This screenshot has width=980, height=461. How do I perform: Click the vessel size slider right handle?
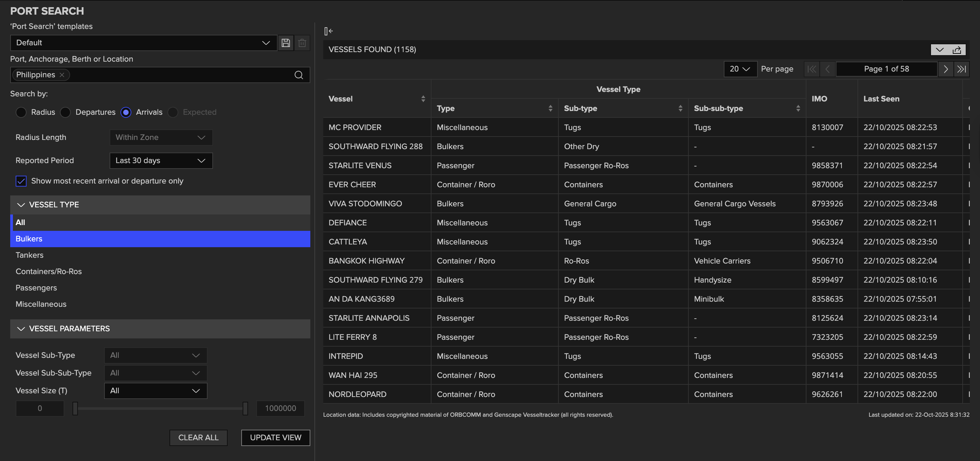(245, 409)
